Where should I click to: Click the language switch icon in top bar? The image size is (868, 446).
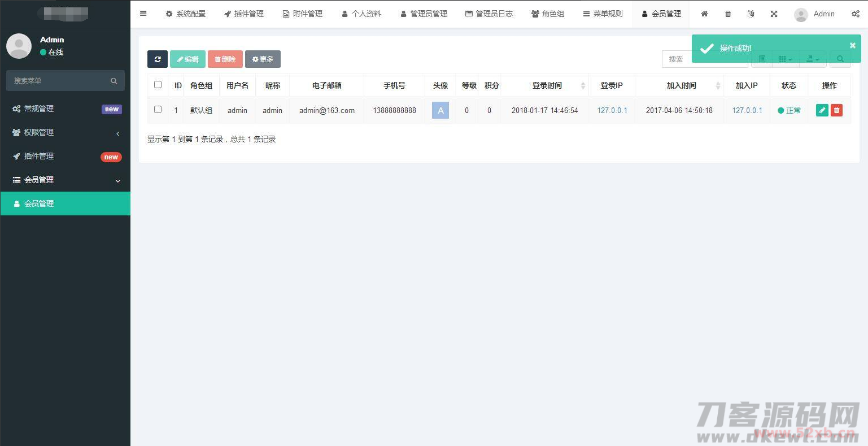tap(751, 14)
